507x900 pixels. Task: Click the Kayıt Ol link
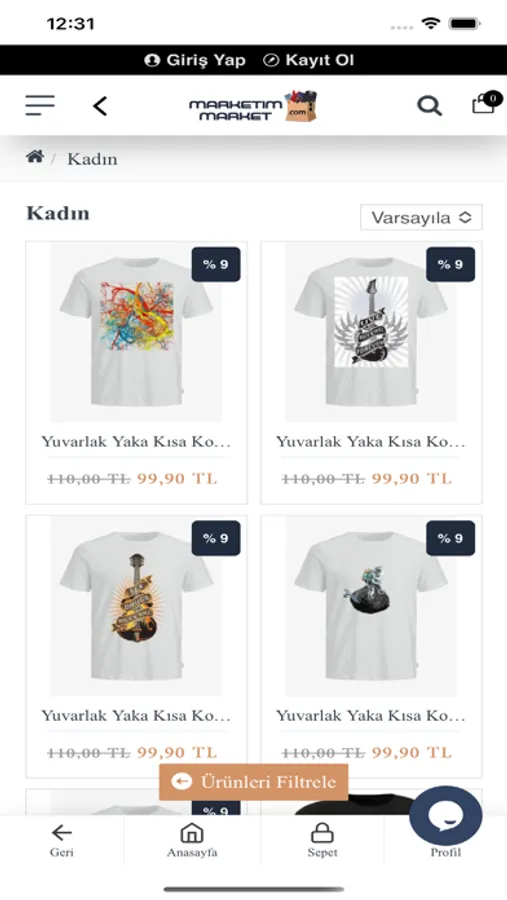(309, 60)
